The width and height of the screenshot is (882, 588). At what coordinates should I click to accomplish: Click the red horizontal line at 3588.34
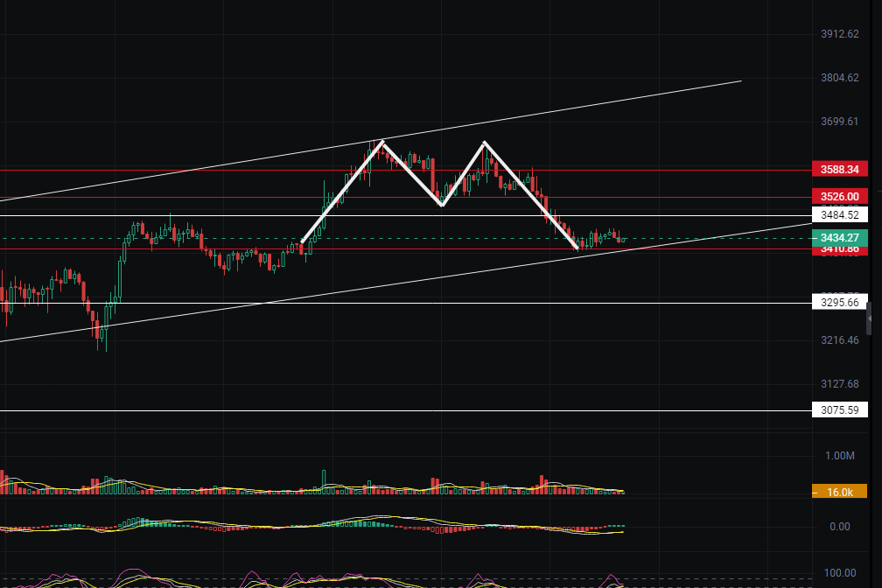[219, 170]
